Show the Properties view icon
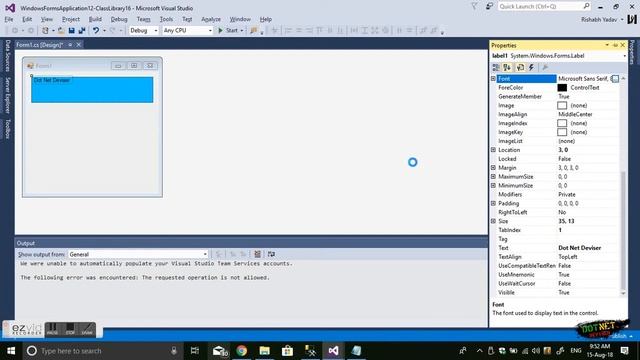This screenshot has height=360, width=640. pyautogui.click(x=520, y=67)
